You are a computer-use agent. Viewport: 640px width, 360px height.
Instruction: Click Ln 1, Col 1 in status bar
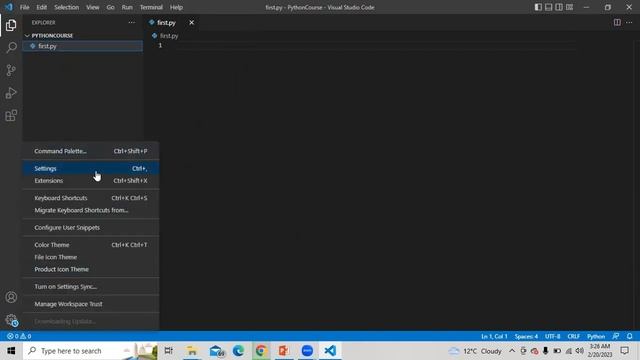(x=494, y=336)
